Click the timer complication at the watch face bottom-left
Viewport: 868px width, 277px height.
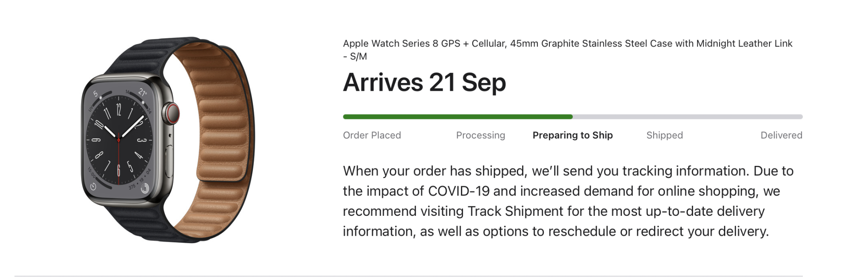click(x=93, y=186)
